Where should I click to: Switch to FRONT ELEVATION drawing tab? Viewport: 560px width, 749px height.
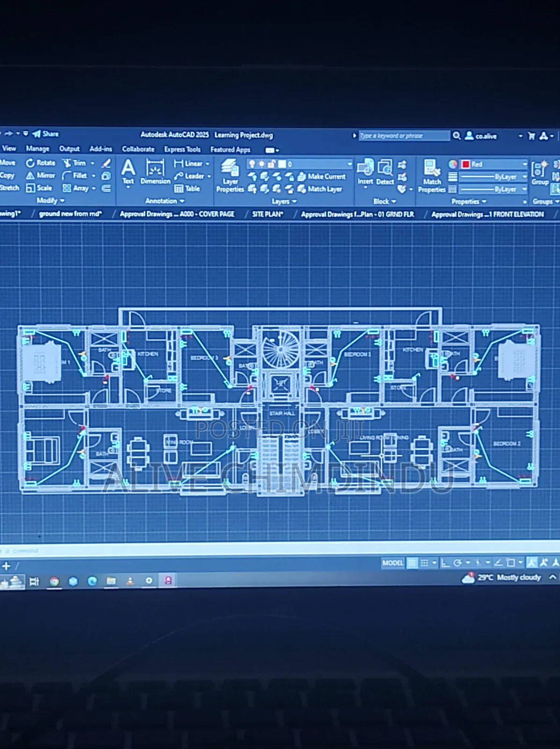tap(487, 214)
